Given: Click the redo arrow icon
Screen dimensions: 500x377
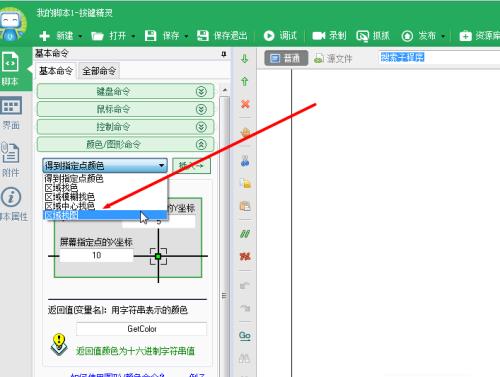Looking at the screenshot, I should click(x=245, y=308).
